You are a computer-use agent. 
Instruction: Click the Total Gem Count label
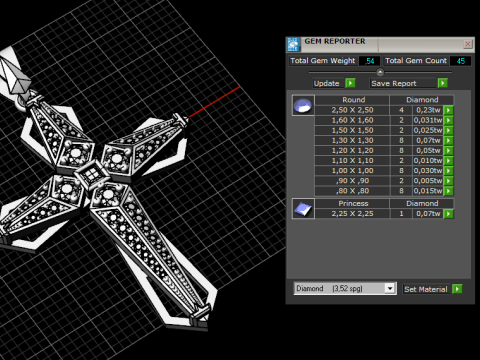[x=416, y=61]
